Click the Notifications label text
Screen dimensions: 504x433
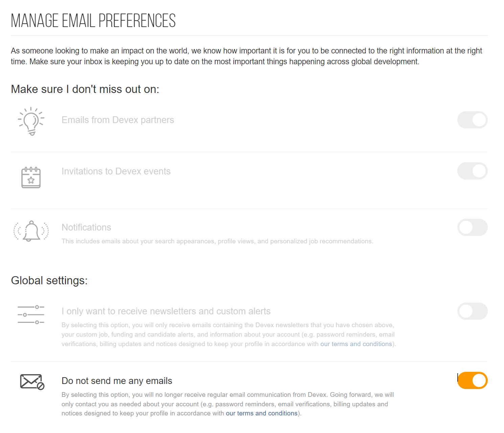click(x=86, y=227)
